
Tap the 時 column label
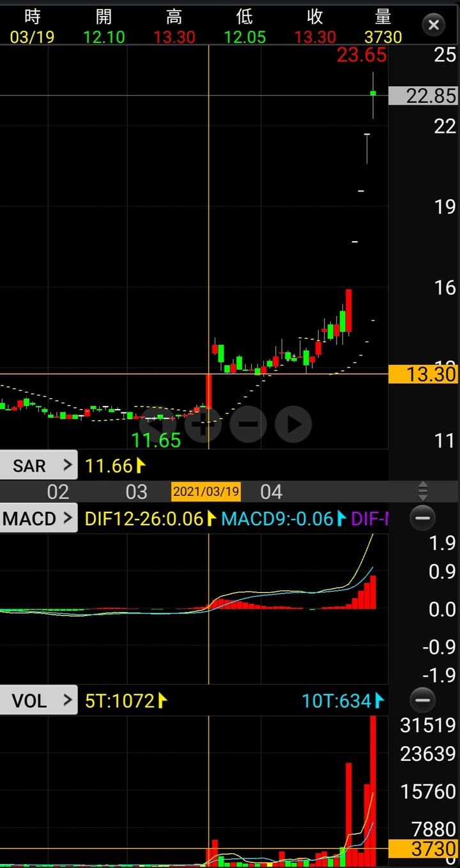32,17
